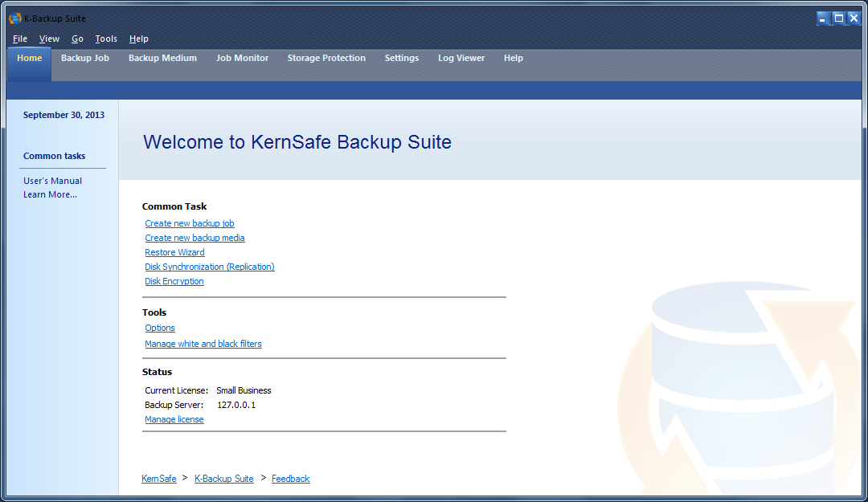Open Manage white and black filters
The height and width of the screenshot is (502, 868).
click(203, 344)
